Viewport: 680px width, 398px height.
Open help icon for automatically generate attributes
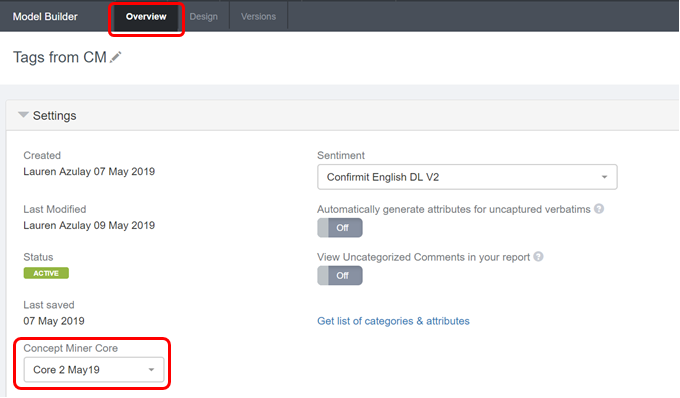click(599, 209)
